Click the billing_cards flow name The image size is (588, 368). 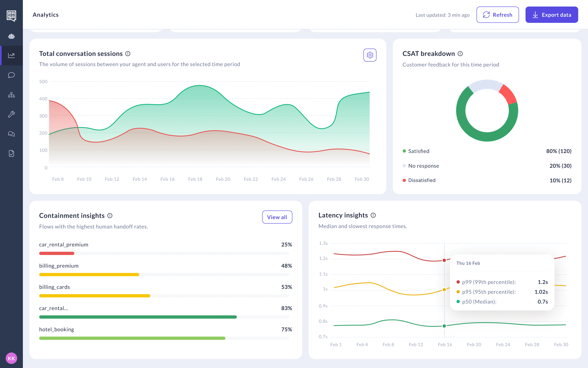54,287
